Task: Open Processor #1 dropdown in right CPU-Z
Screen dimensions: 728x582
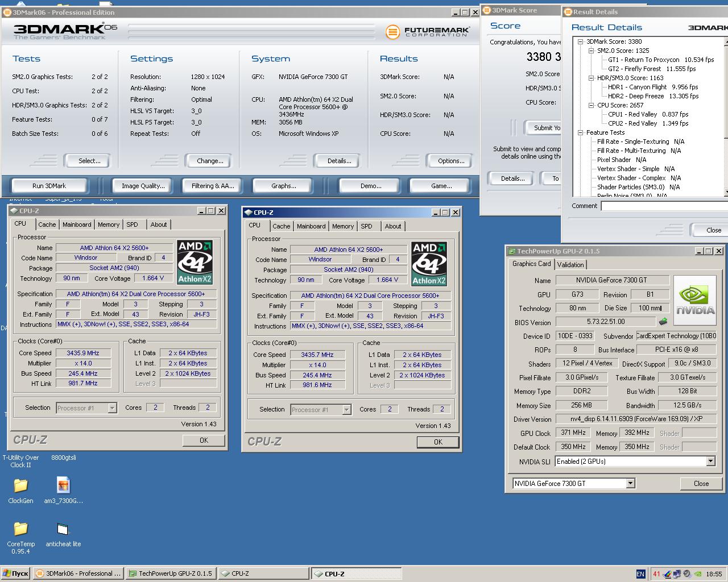Action: 346,410
